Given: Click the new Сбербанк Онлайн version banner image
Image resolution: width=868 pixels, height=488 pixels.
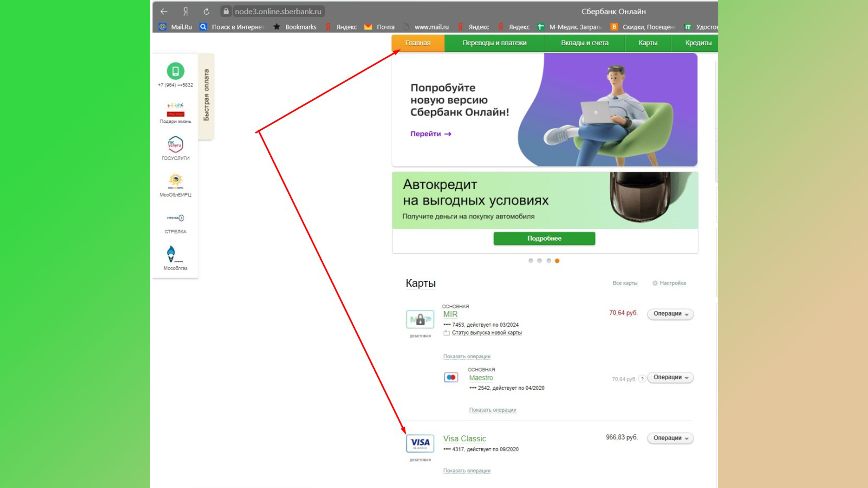Looking at the screenshot, I should [544, 110].
